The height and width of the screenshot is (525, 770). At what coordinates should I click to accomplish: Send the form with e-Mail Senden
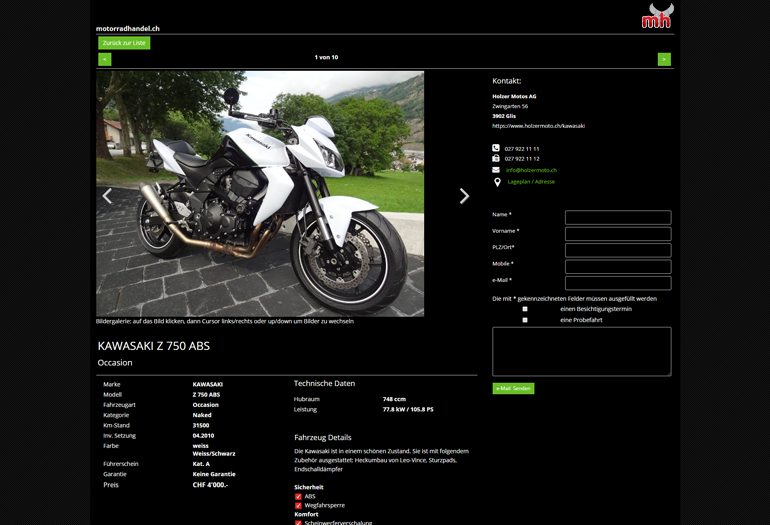pyautogui.click(x=513, y=388)
